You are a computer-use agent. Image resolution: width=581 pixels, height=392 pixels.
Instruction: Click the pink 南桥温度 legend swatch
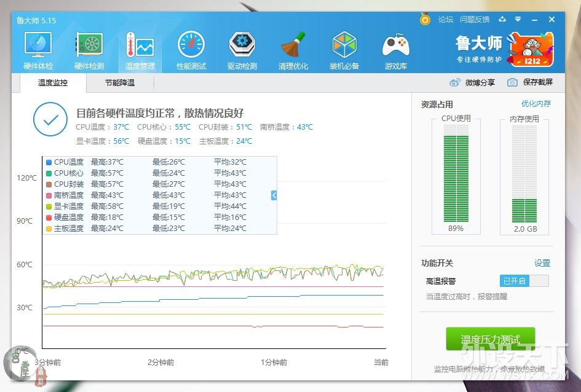[x=49, y=195]
